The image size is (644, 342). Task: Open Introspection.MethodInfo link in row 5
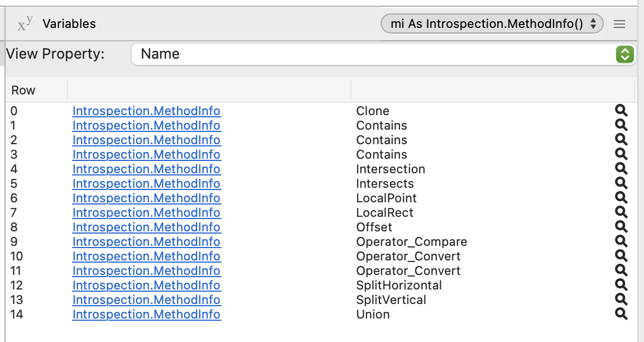point(146,183)
